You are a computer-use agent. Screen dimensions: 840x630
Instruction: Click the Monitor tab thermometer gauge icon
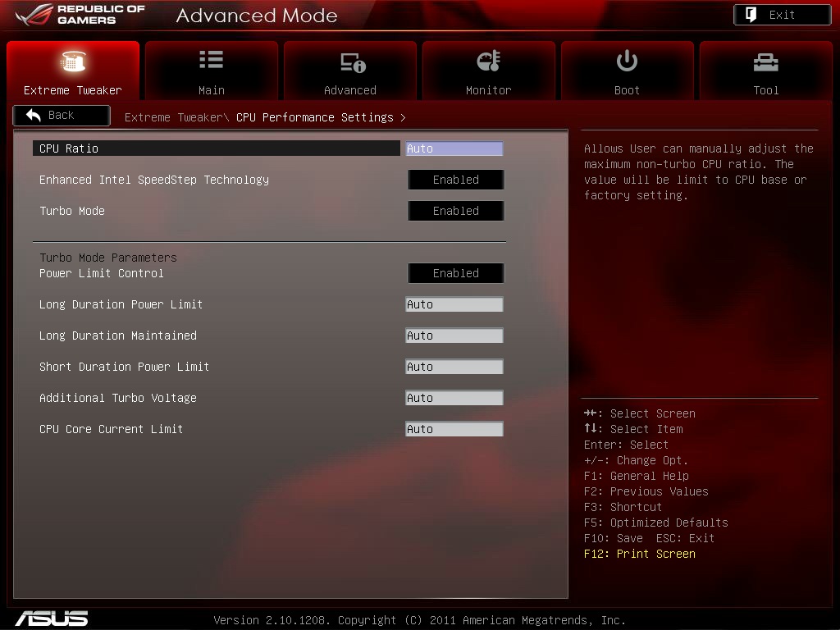489,61
